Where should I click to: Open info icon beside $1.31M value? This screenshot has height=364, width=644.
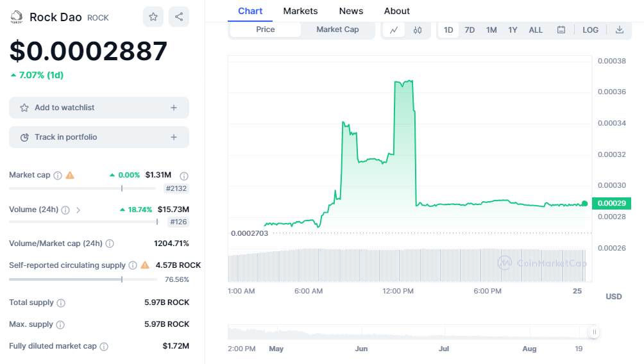tap(184, 176)
